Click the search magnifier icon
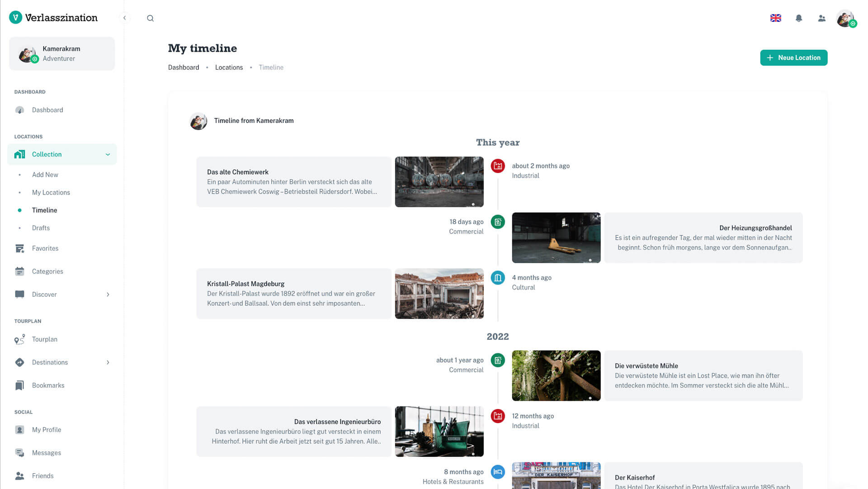Image resolution: width=868 pixels, height=489 pixels. point(150,18)
